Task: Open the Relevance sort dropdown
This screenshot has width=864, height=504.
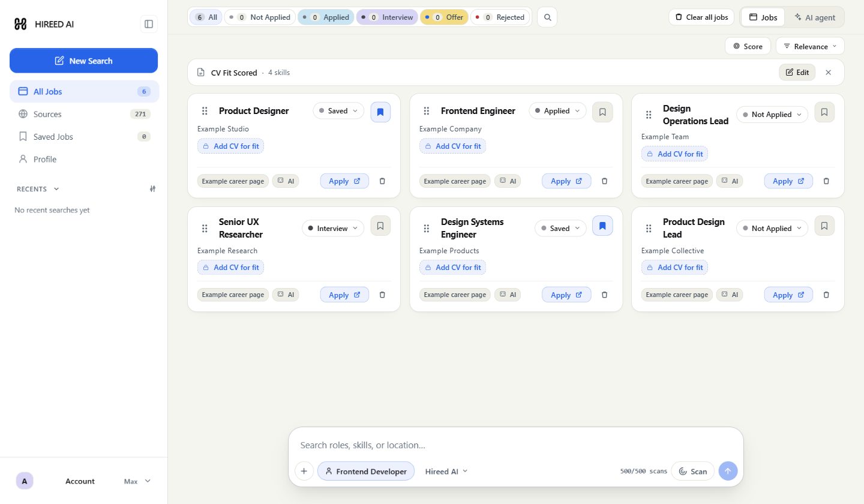Action: pyautogui.click(x=810, y=46)
